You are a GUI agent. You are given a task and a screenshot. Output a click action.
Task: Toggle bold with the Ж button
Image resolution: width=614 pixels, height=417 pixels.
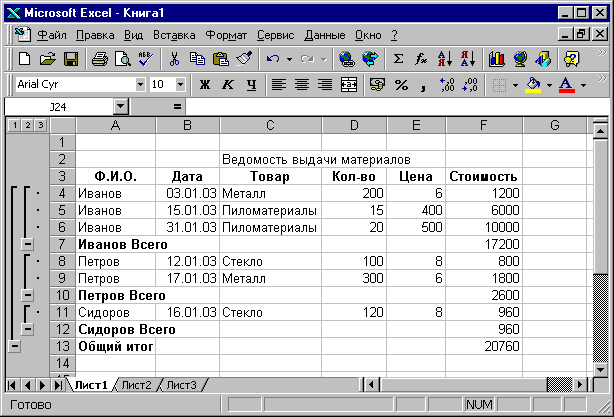point(204,85)
